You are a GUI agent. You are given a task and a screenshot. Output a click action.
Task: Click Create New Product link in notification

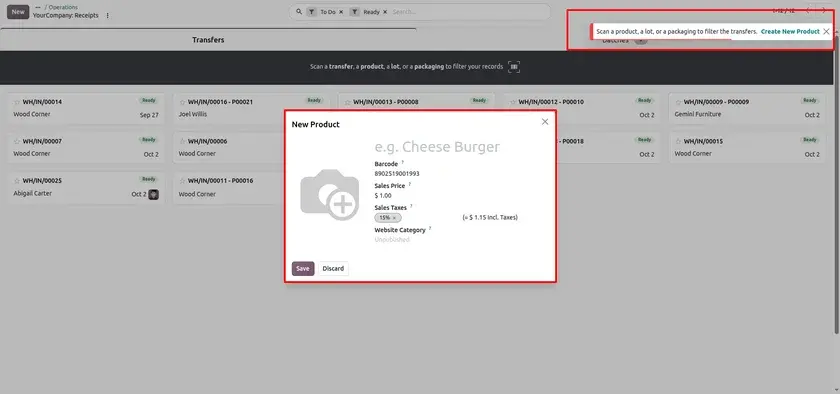click(x=790, y=32)
